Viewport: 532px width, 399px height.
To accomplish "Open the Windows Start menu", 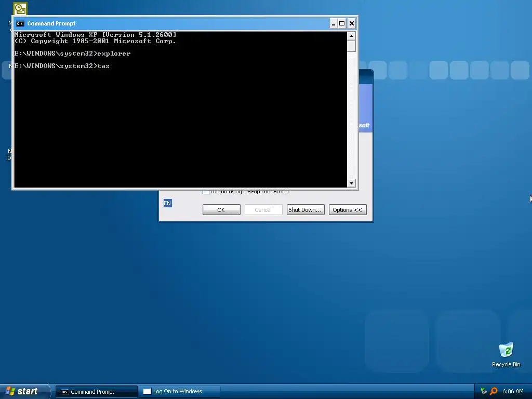I will [x=24, y=391].
